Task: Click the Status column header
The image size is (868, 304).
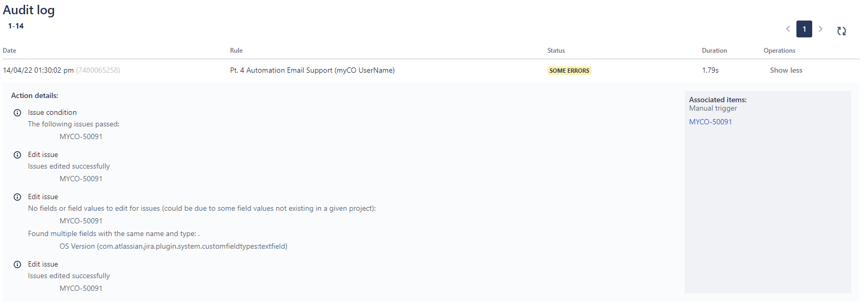Action: [556, 51]
